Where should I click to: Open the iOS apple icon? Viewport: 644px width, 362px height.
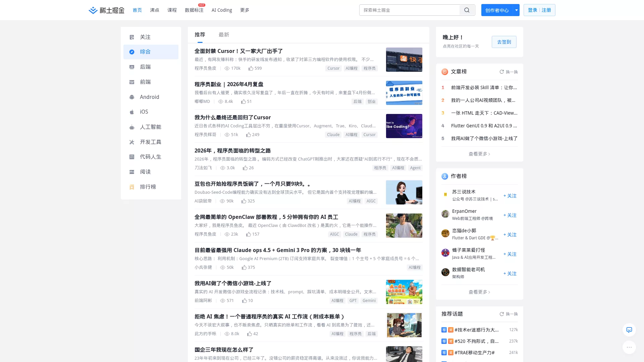[132, 112]
